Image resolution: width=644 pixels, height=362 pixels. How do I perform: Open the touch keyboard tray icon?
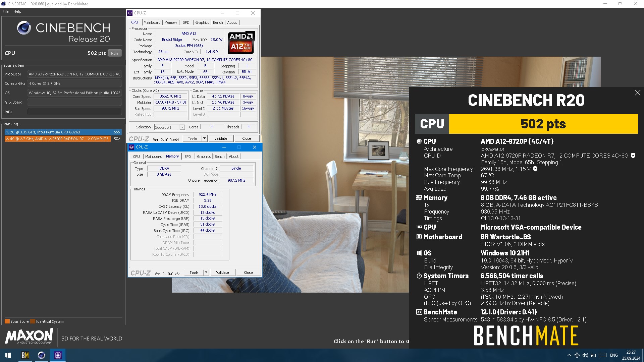(602, 355)
